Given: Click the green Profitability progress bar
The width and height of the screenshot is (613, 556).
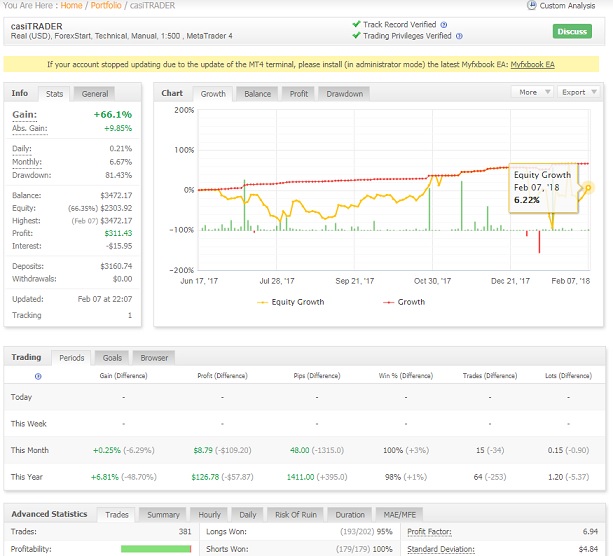Looking at the screenshot, I should tap(156, 548).
